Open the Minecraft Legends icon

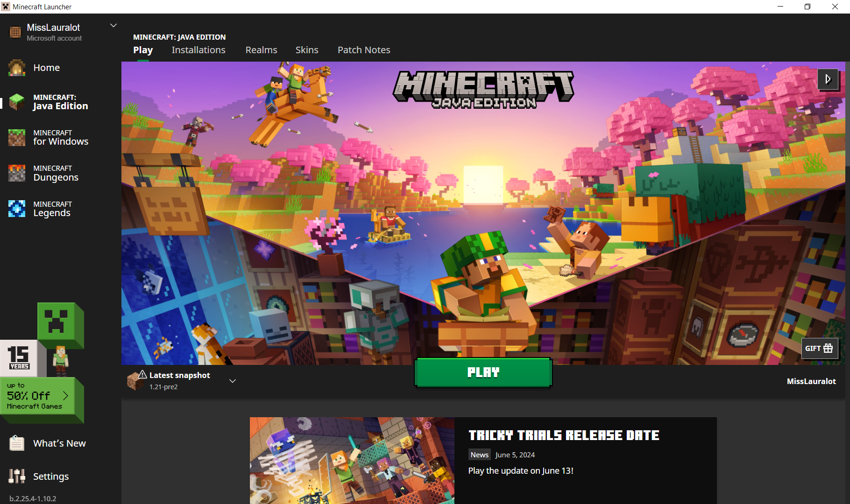[17, 209]
